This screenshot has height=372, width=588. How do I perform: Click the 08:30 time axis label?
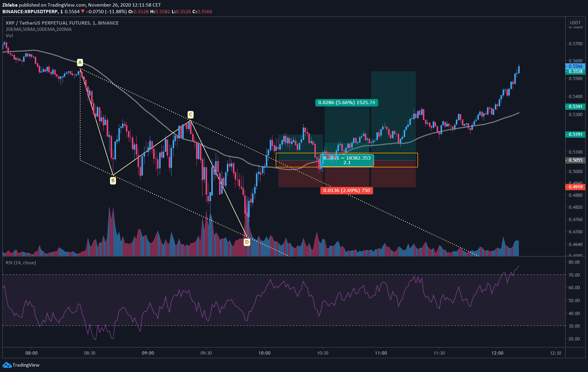tap(90, 353)
